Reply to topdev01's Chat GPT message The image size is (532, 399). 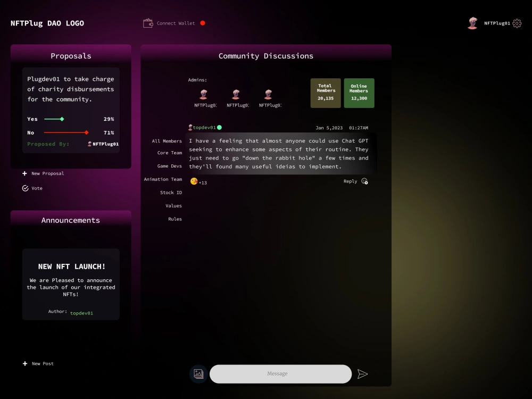point(350,181)
